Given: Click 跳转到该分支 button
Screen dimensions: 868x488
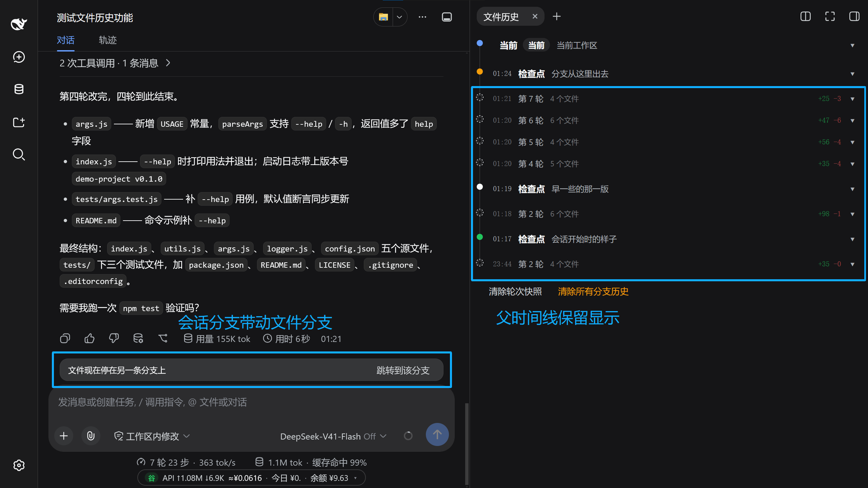Looking at the screenshot, I should click(x=403, y=370).
